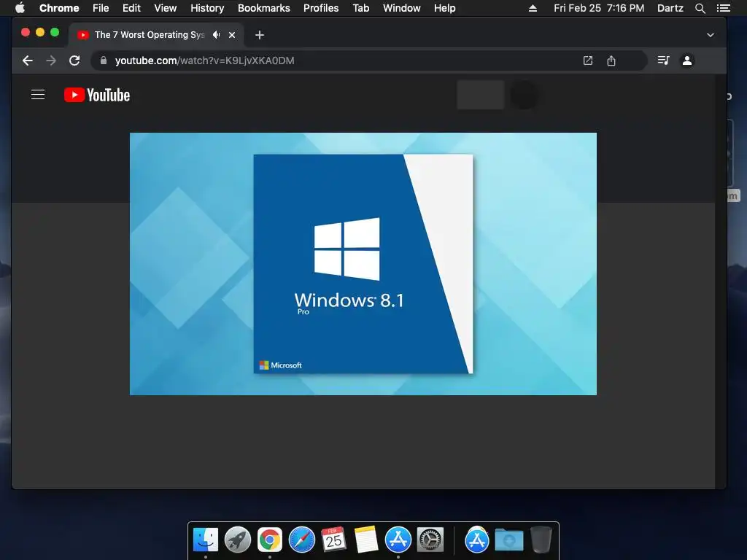Open Launchpad from the Dock
This screenshot has height=560, width=747.
[238, 540]
